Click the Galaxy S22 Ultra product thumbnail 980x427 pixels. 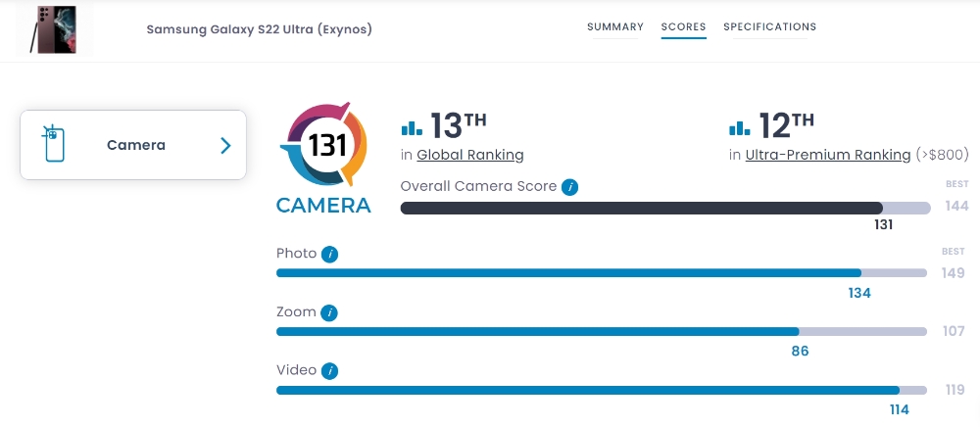pos(53,29)
